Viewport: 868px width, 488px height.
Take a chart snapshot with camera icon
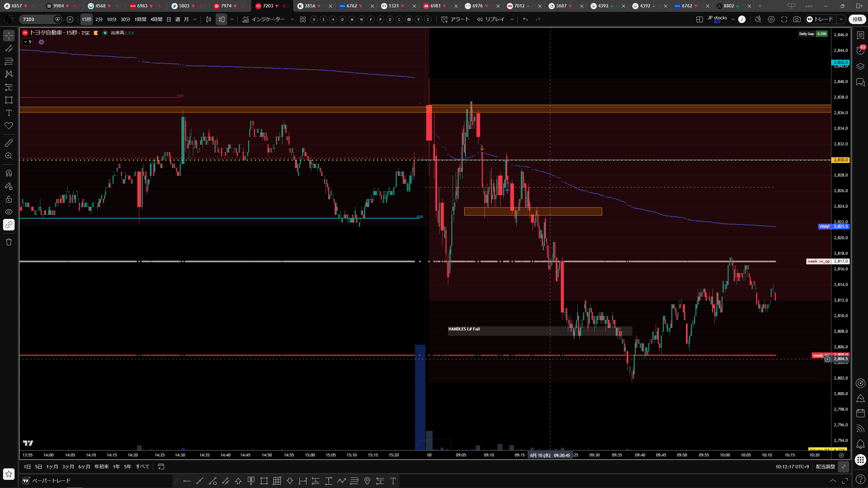pos(797,19)
